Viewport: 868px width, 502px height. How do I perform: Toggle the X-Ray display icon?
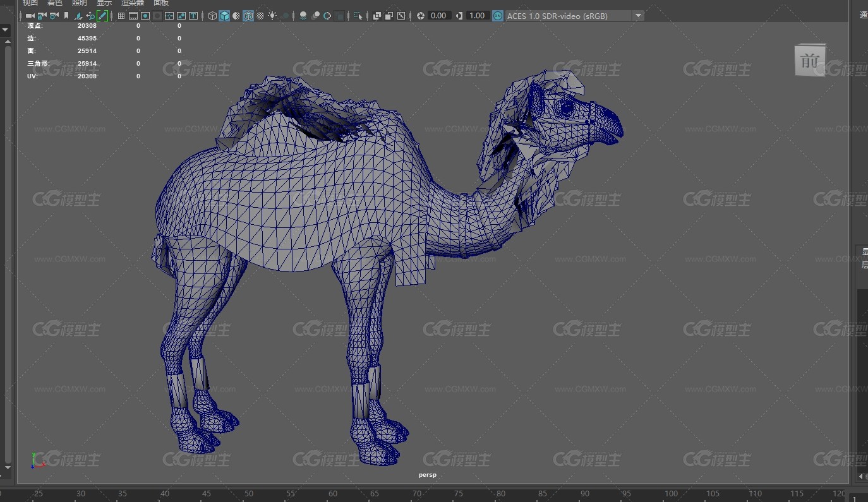coord(377,16)
